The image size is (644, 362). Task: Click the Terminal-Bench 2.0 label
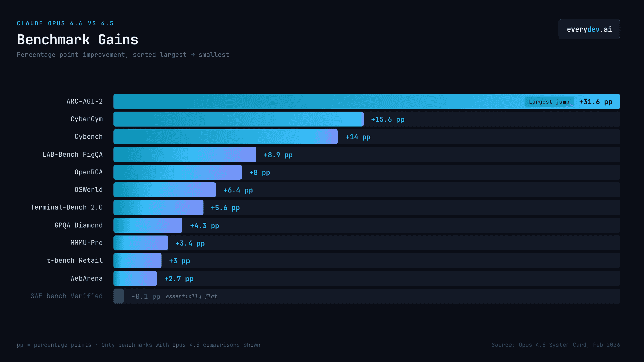(66, 207)
